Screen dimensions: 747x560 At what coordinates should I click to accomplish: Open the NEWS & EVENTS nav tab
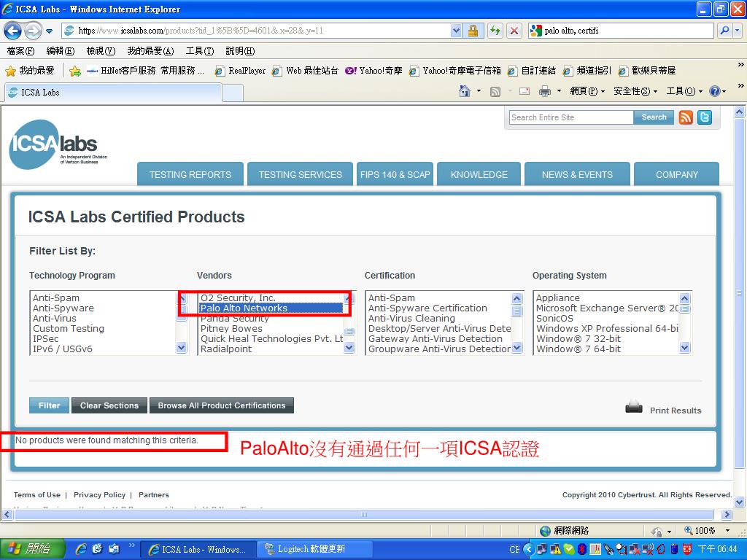(577, 174)
